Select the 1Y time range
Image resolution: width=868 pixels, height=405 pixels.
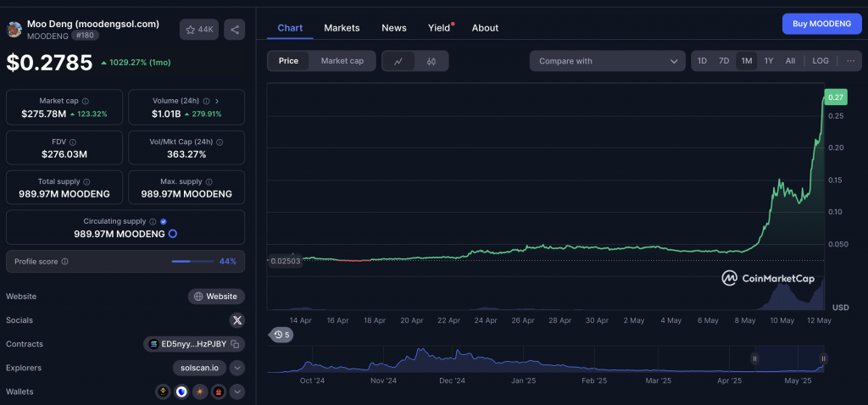click(x=768, y=61)
